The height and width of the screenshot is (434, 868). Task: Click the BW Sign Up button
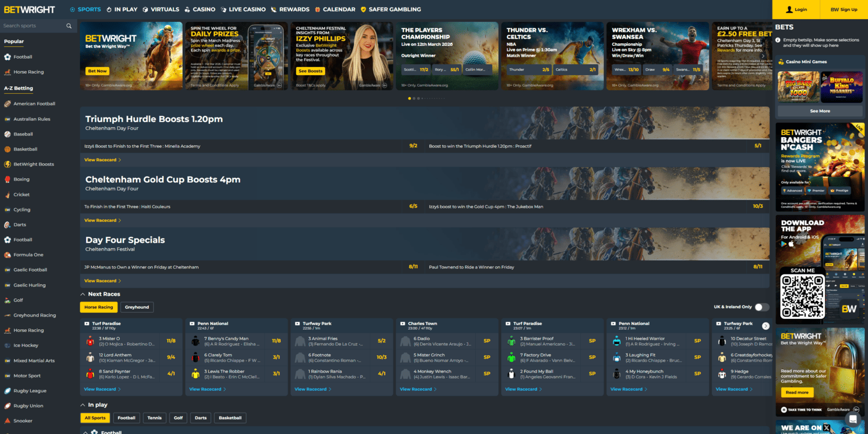click(844, 9)
